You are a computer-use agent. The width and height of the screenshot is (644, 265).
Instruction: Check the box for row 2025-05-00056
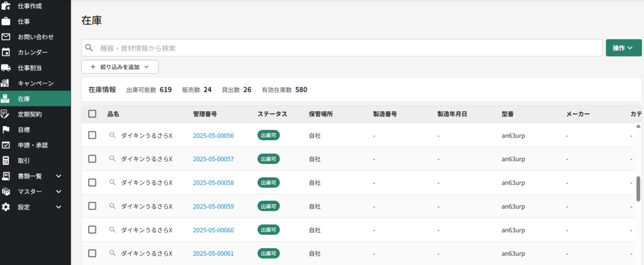click(92, 135)
